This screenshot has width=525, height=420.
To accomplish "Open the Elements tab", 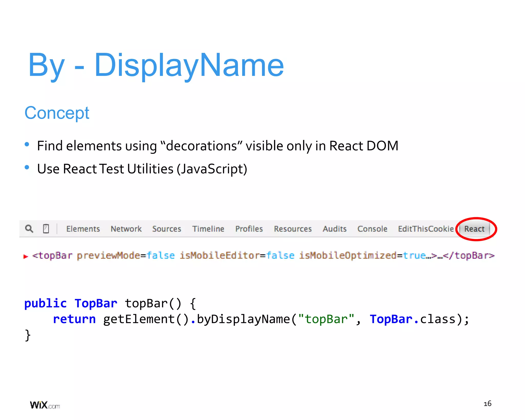I will click(x=83, y=229).
